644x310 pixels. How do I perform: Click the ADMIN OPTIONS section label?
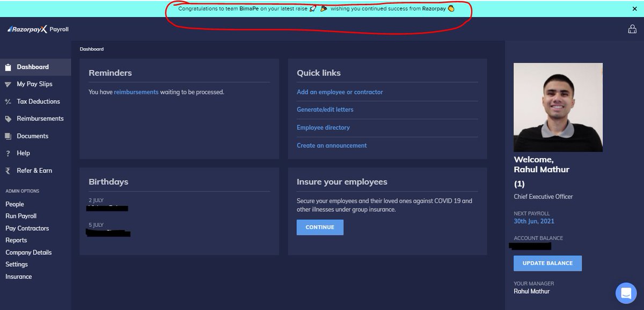coord(22,191)
